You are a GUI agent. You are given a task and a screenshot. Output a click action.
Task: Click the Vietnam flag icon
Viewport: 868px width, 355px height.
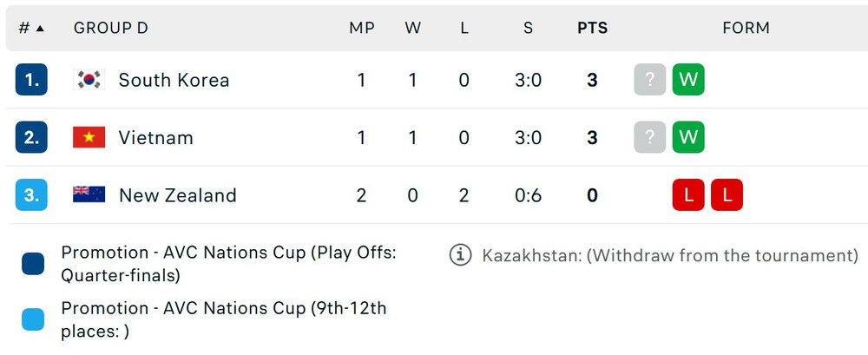click(89, 137)
